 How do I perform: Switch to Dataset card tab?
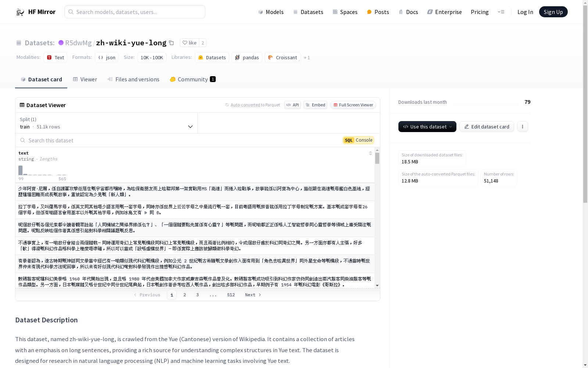41,79
